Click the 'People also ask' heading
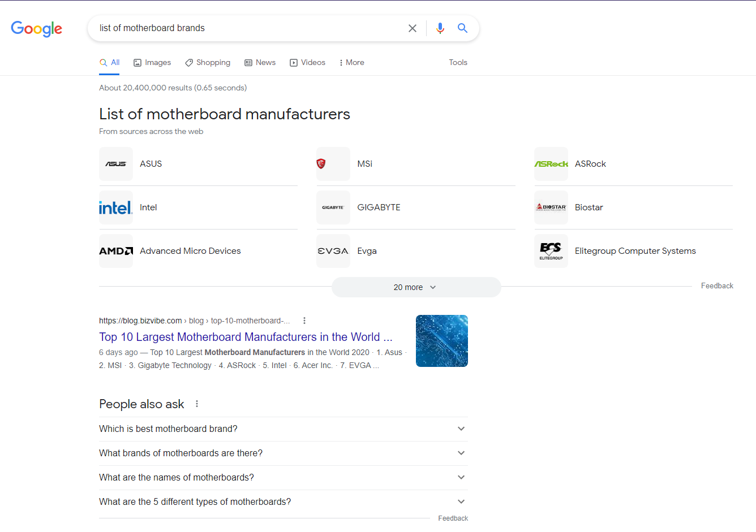Viewport: 756px width, 532px height. coord(141,404)
